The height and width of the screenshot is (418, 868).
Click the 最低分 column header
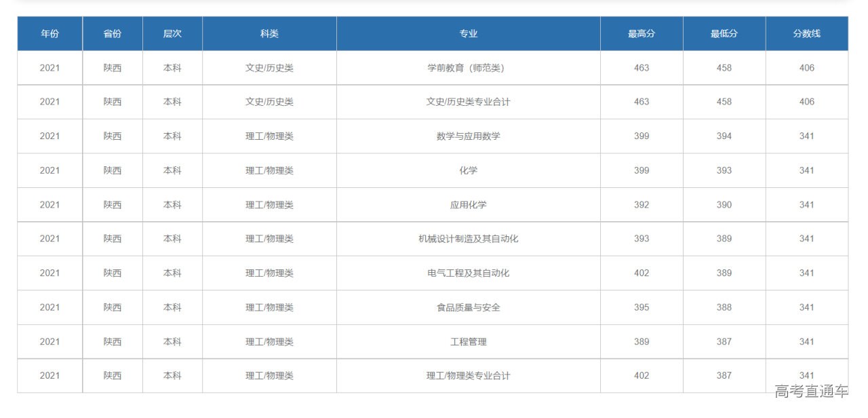(x=724, y=34)
